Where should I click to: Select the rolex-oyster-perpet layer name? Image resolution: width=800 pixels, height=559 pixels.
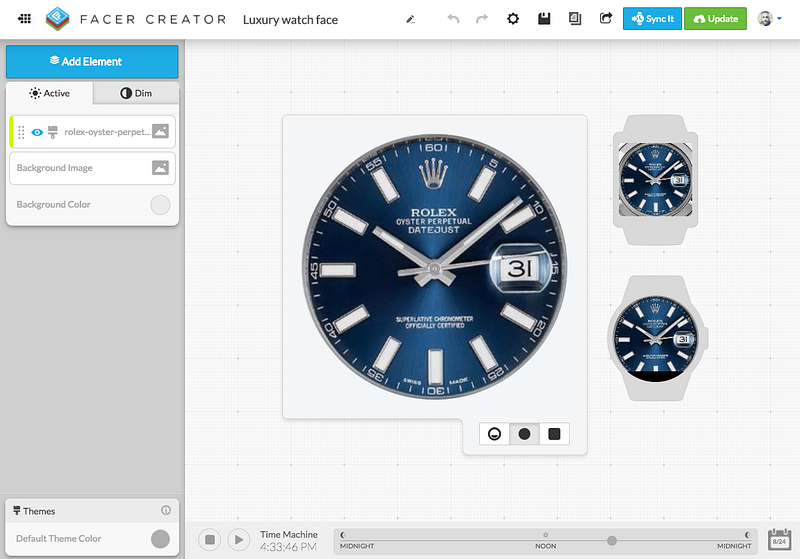[107, 132]
